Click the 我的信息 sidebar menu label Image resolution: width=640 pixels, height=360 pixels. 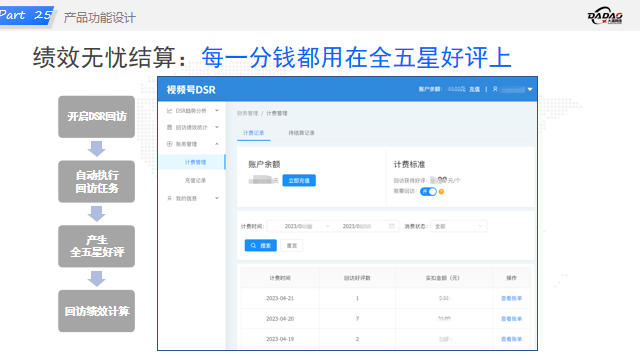(x=186, y=198)
